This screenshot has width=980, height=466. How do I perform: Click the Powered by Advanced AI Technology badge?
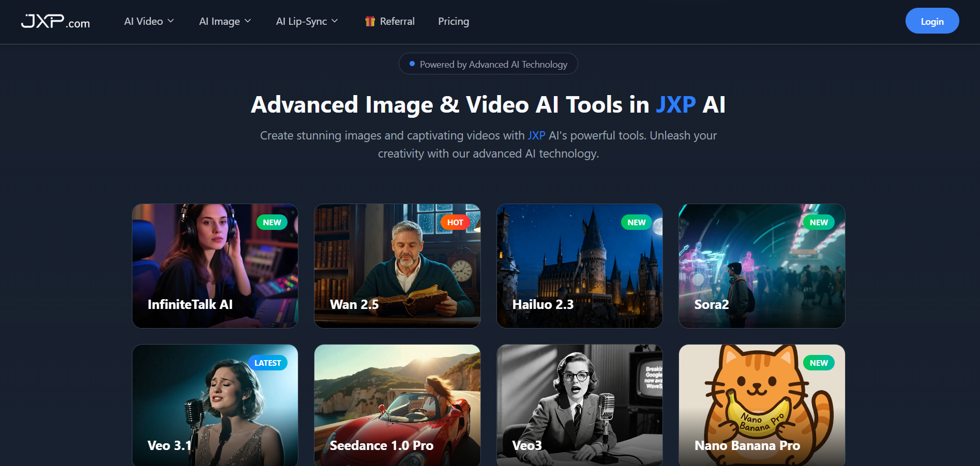pos(488,64)
